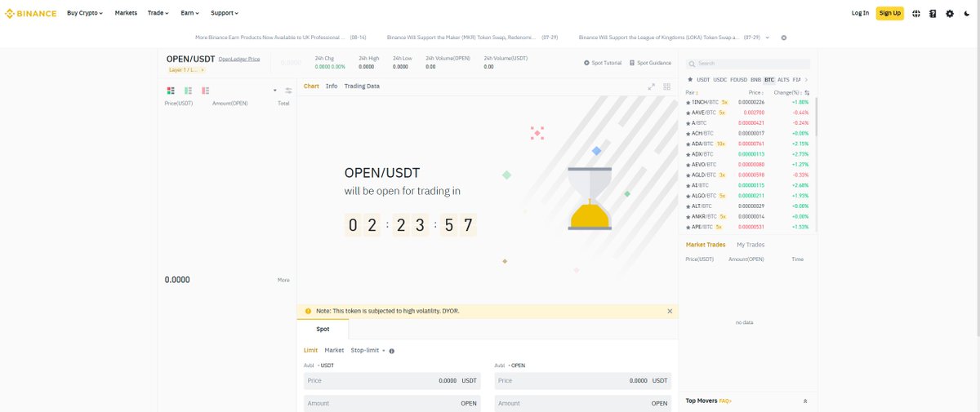This screenshot has width=980, height=412.
Task: Collapse the Top Movers panel
Action: coord(805,401)
